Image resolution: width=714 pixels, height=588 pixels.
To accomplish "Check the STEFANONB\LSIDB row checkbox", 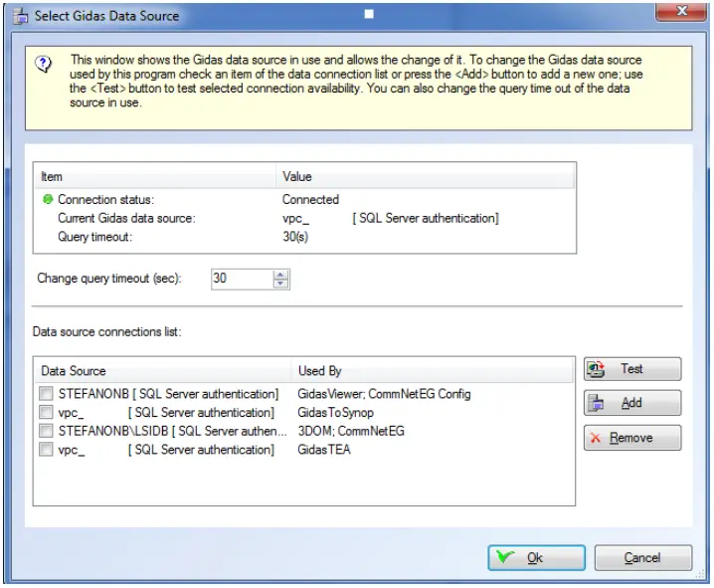I will point(46,431).
